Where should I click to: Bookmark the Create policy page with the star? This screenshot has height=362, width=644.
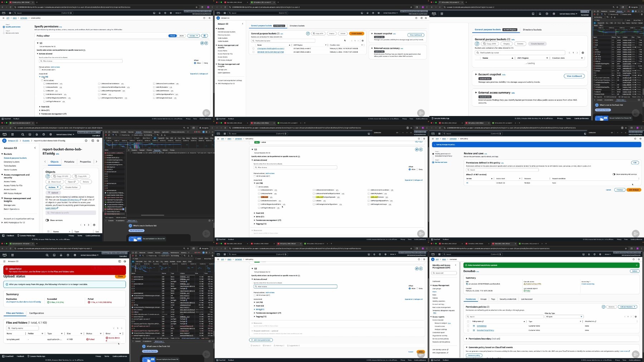(196, 7)
